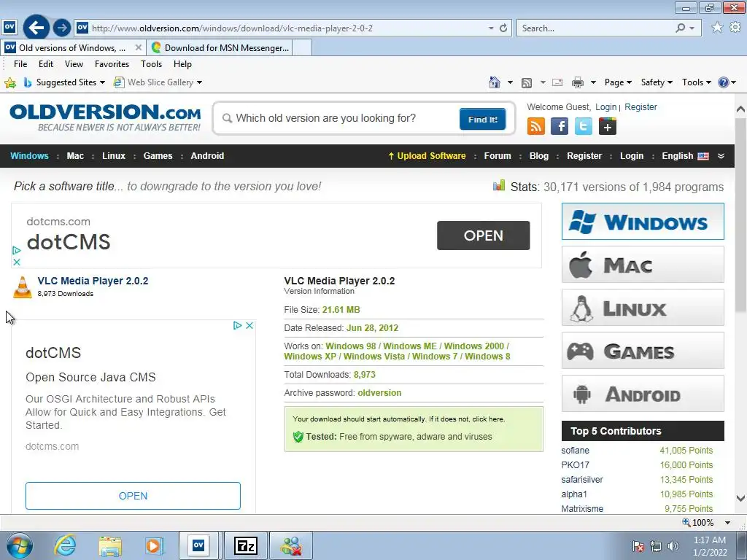This screenshot has width=747, height=560.
Task: Click the browser address bar URL
Action: (286, 28)
